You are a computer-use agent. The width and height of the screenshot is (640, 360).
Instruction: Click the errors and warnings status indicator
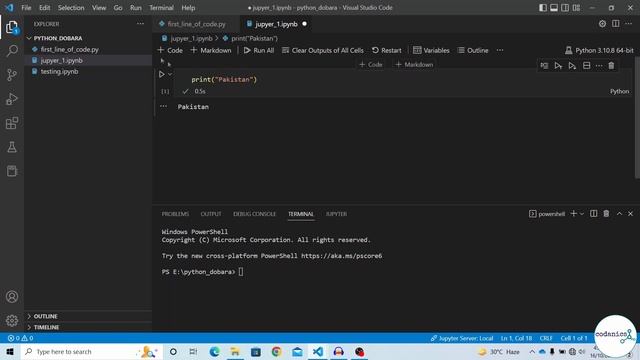pyautogui.click(x=20, y=338)
